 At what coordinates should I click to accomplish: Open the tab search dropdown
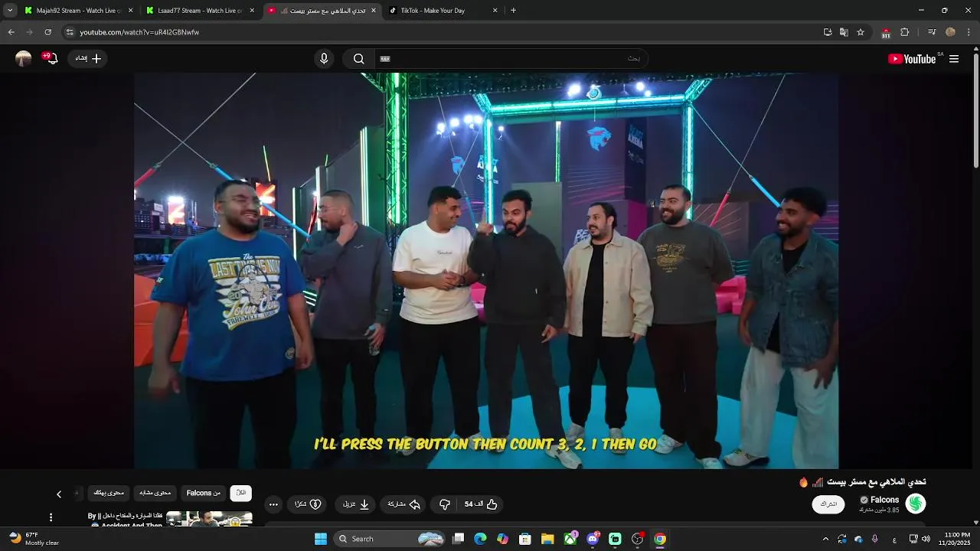point(10,11)
